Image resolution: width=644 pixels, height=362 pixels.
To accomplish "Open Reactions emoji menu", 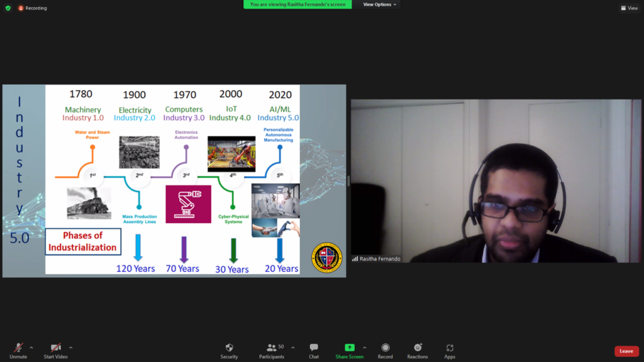I will [x=418, y=350].
